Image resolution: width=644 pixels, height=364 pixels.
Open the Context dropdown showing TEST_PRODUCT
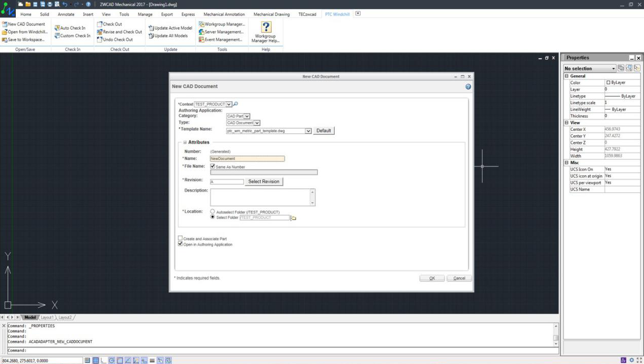point(228,104)
